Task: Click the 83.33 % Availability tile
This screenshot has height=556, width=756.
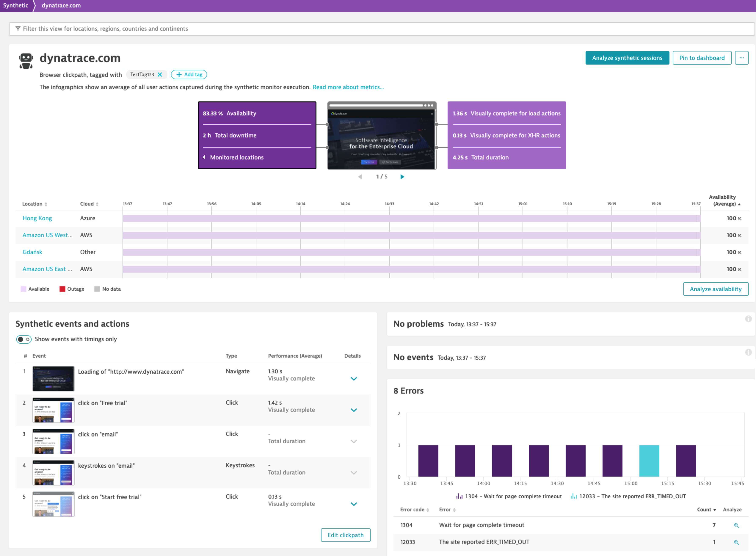Action: 257,113
